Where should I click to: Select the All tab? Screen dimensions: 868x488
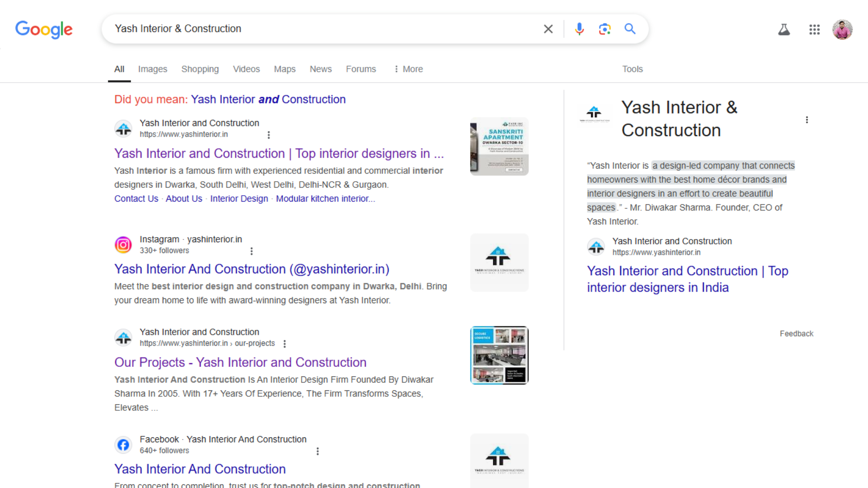[x=119, y=69]
